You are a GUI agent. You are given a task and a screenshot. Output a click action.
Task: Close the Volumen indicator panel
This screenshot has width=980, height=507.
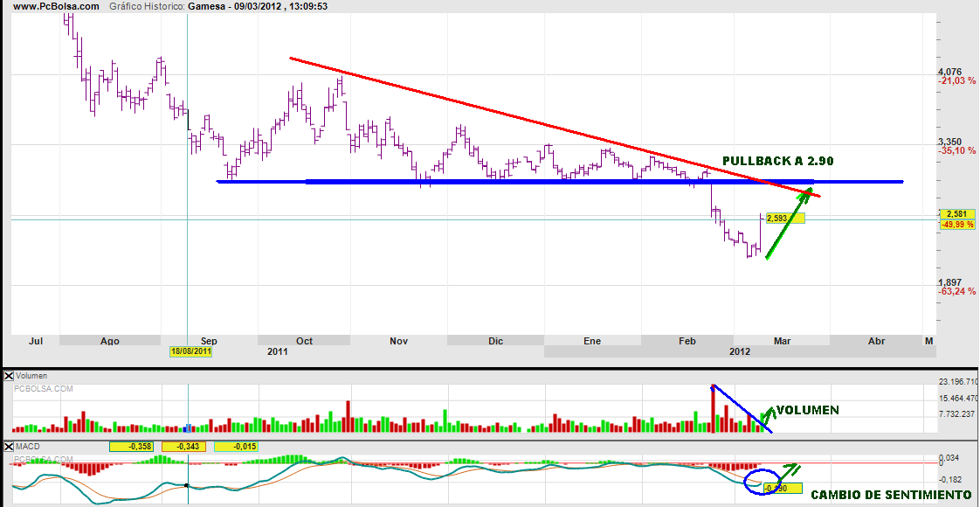[10, 375]
